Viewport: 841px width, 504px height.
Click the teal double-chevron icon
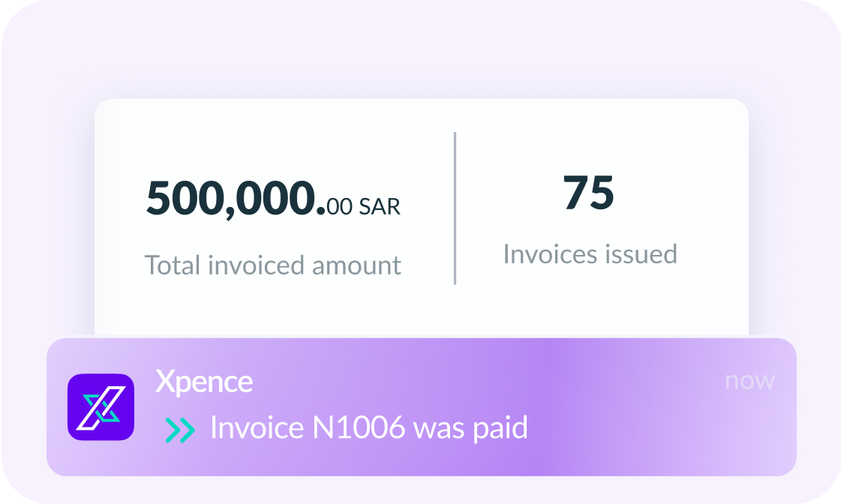(180, 429)
